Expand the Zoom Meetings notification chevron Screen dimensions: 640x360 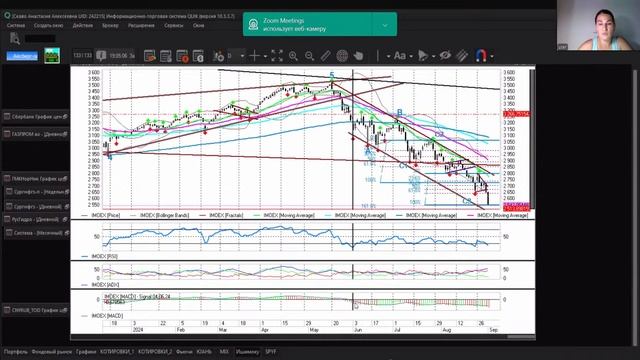[x=384, y=25]
